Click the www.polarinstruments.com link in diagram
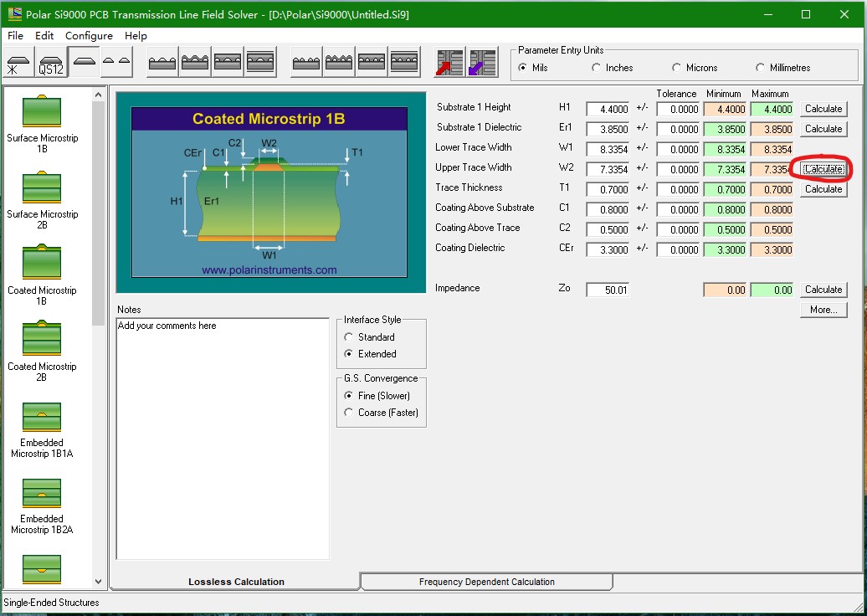 269,270
